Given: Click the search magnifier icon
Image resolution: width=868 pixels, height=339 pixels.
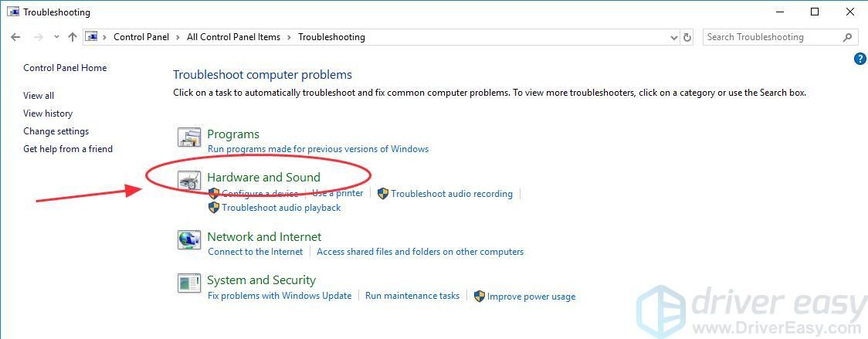Looking at the screenshot, I should pyautogui.click(x=848, y=37).
